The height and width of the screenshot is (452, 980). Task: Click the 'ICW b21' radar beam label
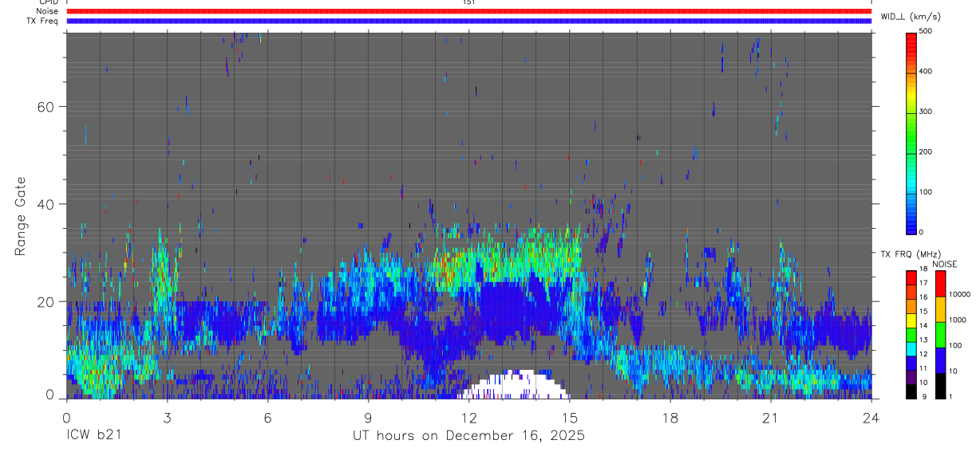coord(94,436)
